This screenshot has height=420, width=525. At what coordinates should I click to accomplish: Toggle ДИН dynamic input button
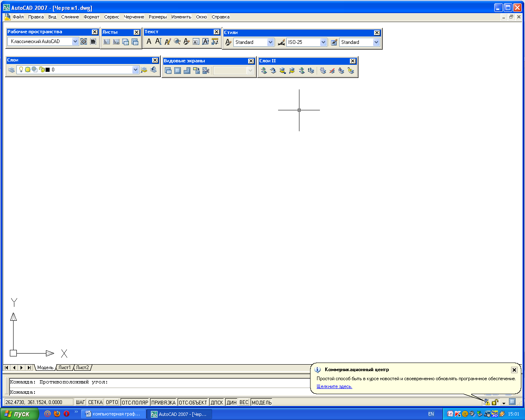232,402
